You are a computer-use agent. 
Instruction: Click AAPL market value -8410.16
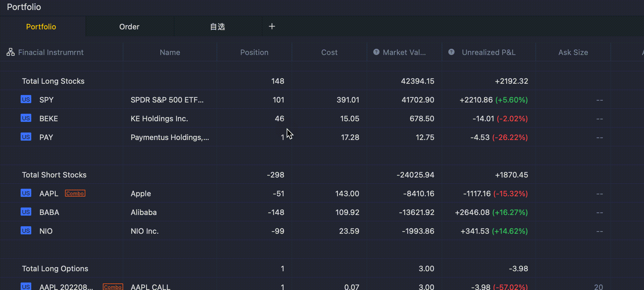coord(419,193)
